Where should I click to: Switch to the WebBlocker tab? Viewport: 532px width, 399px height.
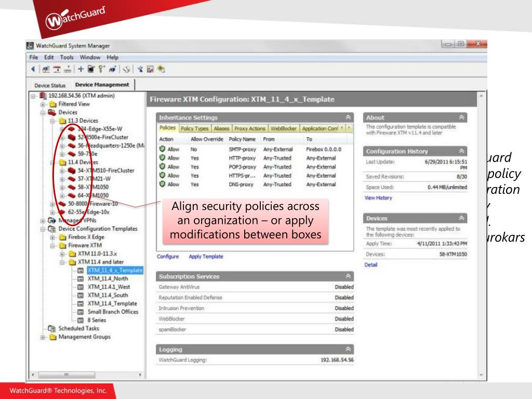[x=284, y=129]
